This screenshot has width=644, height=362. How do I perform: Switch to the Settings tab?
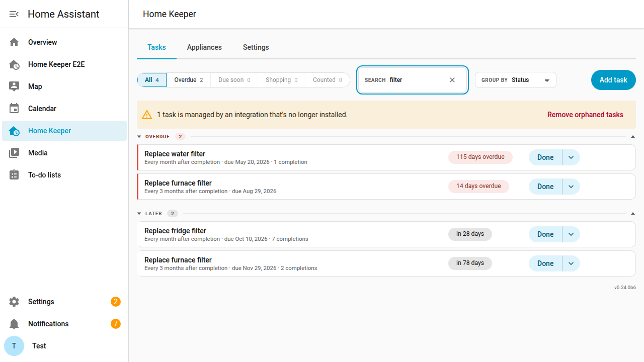(x=256, y=47)
